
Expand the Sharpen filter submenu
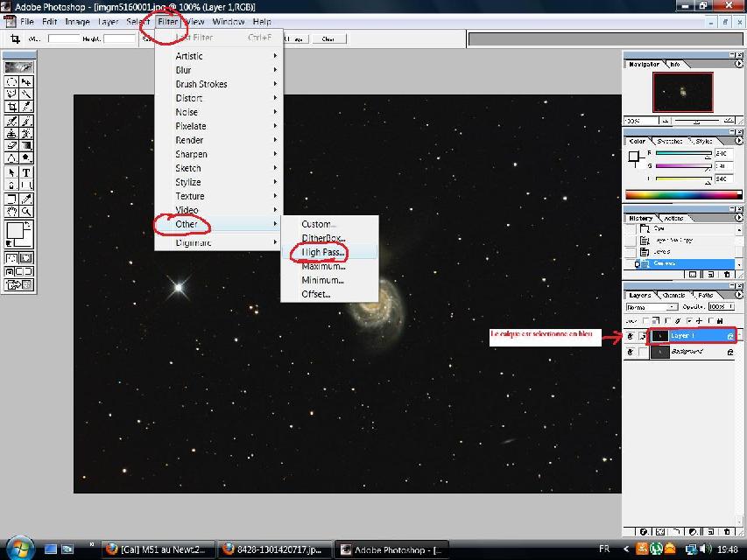219,154
